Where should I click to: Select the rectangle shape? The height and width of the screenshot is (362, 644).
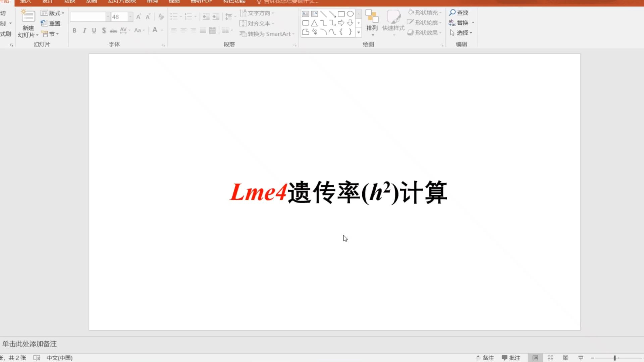(x=341, y=14)
